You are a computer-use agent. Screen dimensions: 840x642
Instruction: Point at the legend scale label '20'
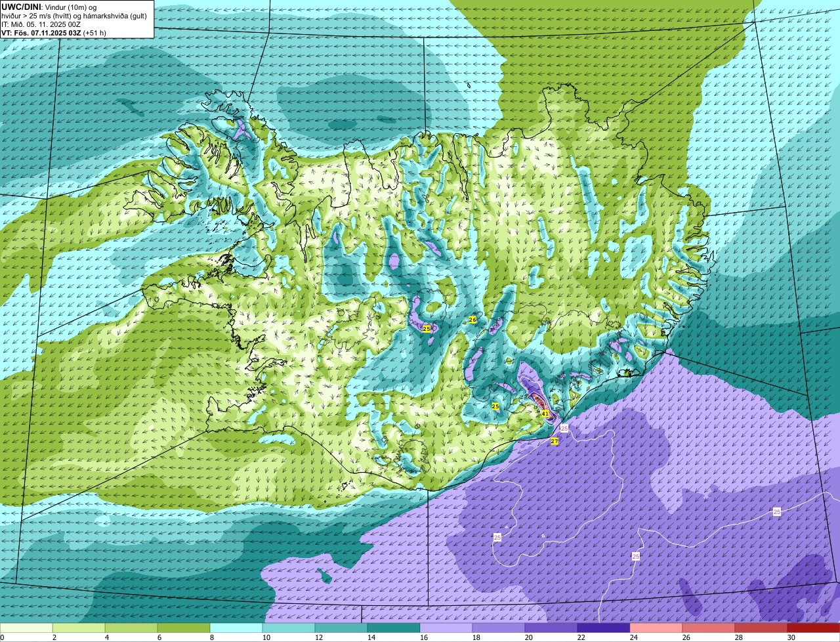(528, 637)
